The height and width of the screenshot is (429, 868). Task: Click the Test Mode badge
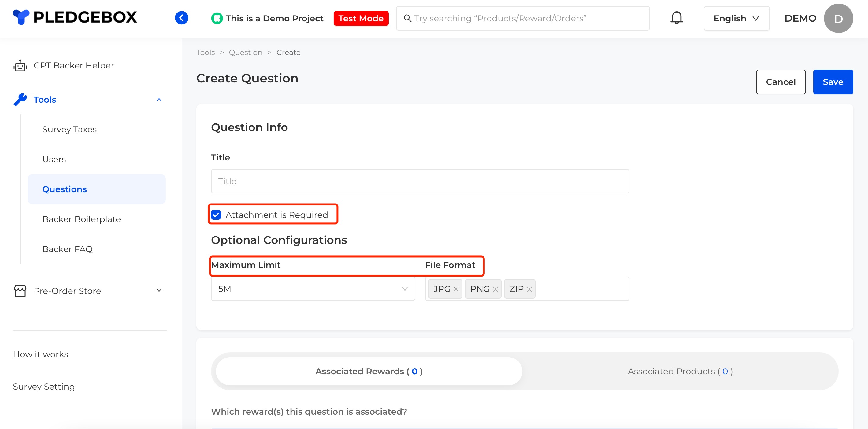[361, 18]
